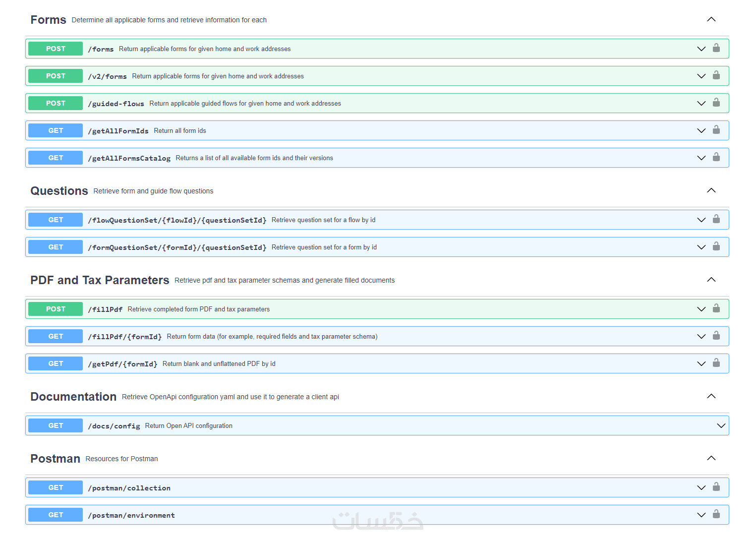Click the Forms section heading

pyautogui.click(x=48, y=20)
